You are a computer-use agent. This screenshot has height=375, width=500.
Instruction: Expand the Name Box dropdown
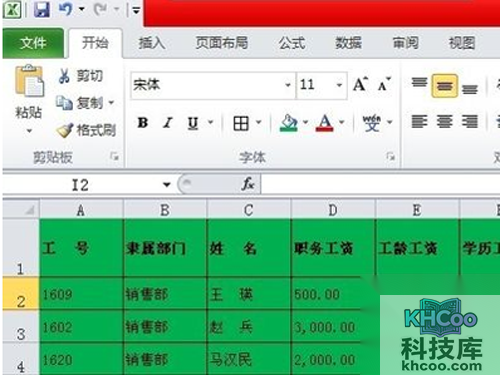[167, 185]
